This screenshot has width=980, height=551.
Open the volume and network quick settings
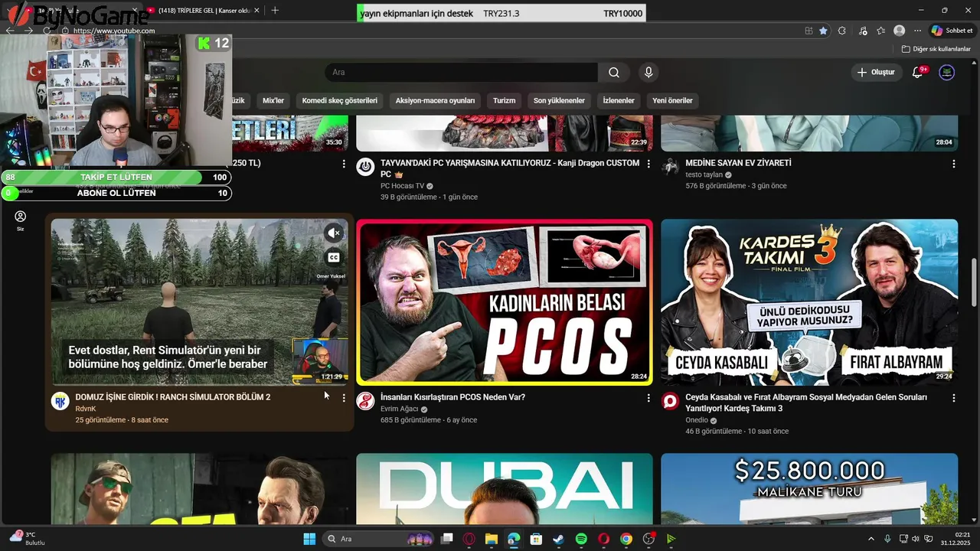916,539
